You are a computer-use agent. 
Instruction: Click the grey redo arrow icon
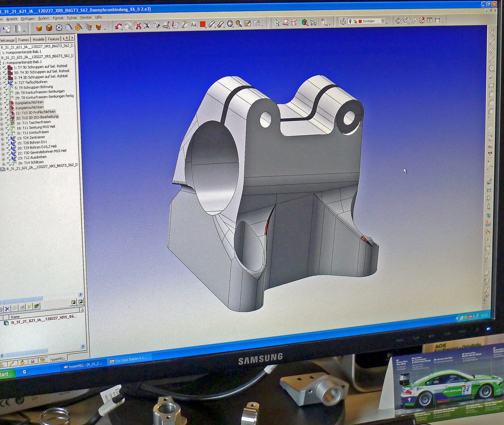click(128, 26)
